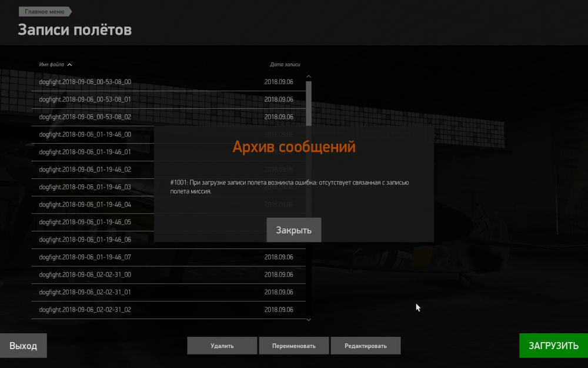Click the scrollbar down arrow
The width and height of the screenshot is (588, 368).
[x=308, y=320]
